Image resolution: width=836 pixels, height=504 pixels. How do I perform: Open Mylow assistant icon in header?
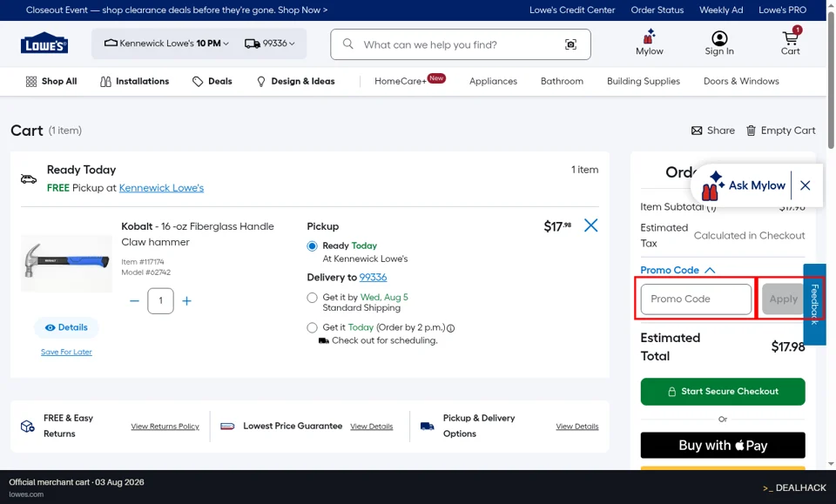coord(649,37)
